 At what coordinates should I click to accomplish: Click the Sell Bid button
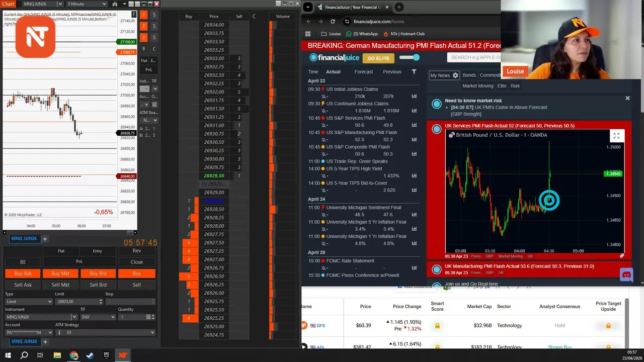98,285
